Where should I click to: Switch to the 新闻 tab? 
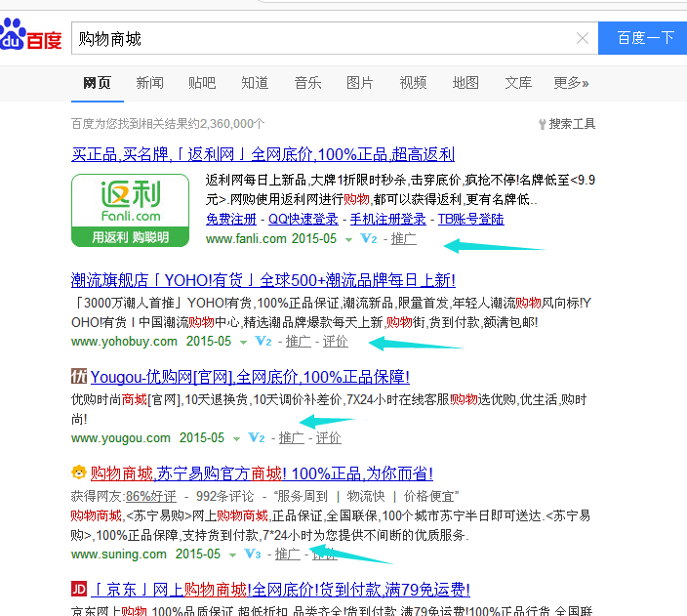click(150, 82)
